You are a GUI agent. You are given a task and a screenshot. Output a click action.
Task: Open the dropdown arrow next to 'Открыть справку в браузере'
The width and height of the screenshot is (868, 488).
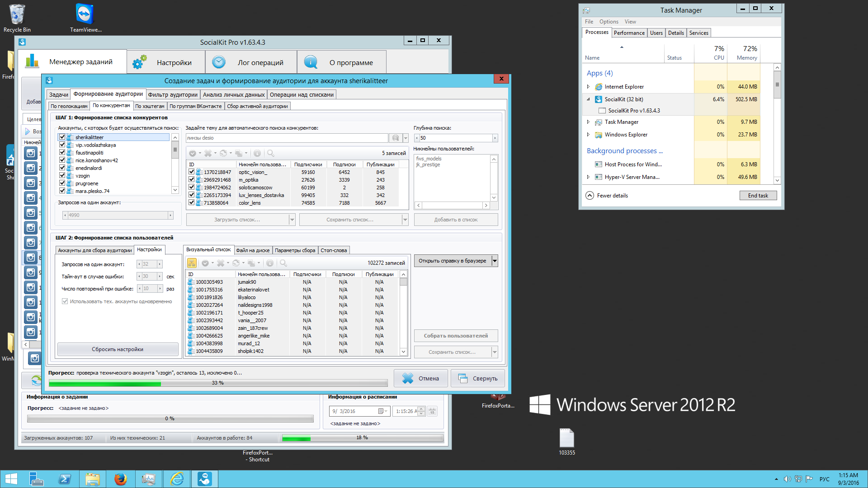tap(495, 261)
